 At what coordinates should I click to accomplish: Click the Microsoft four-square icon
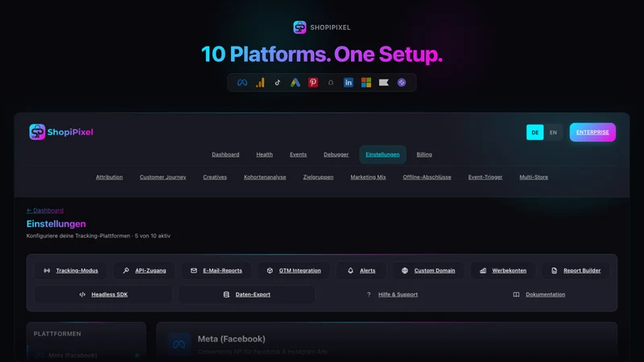click(x=366, y=83)
